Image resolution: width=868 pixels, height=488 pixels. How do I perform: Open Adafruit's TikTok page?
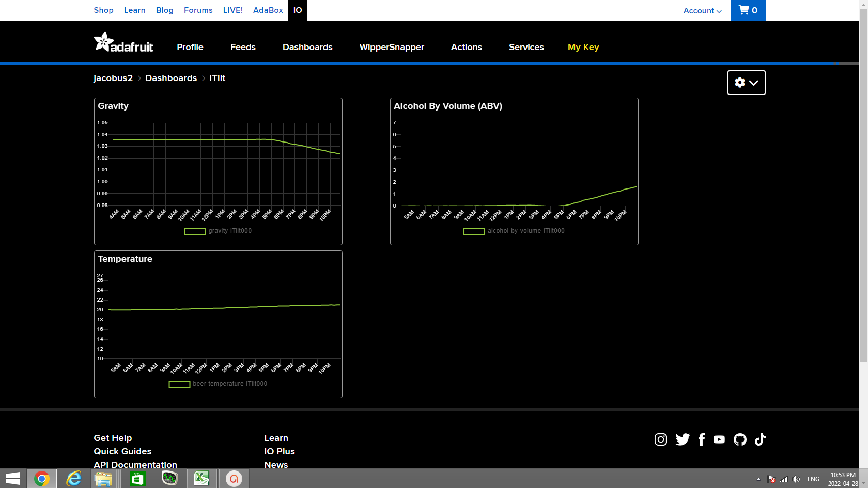[760, 439]
